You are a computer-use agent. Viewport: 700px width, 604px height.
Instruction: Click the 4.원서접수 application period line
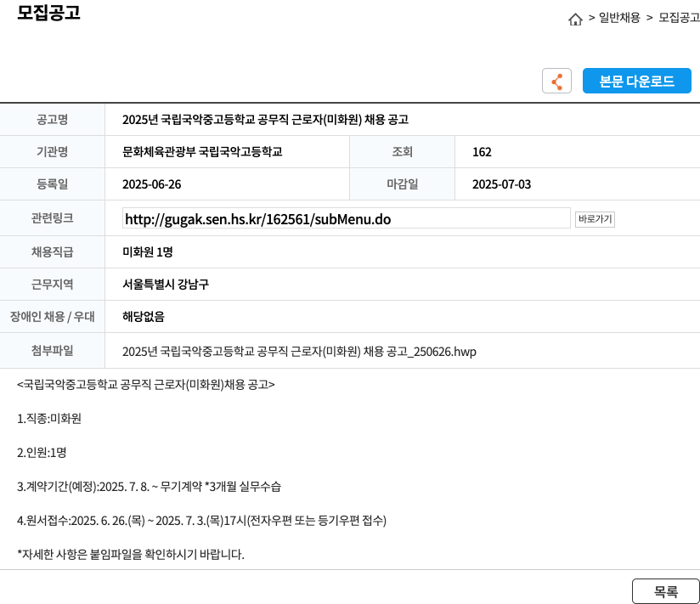(x=202, y=520)
